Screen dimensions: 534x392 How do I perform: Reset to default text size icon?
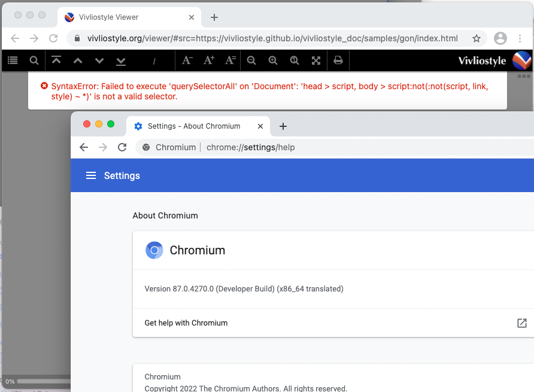pos(230,60)
